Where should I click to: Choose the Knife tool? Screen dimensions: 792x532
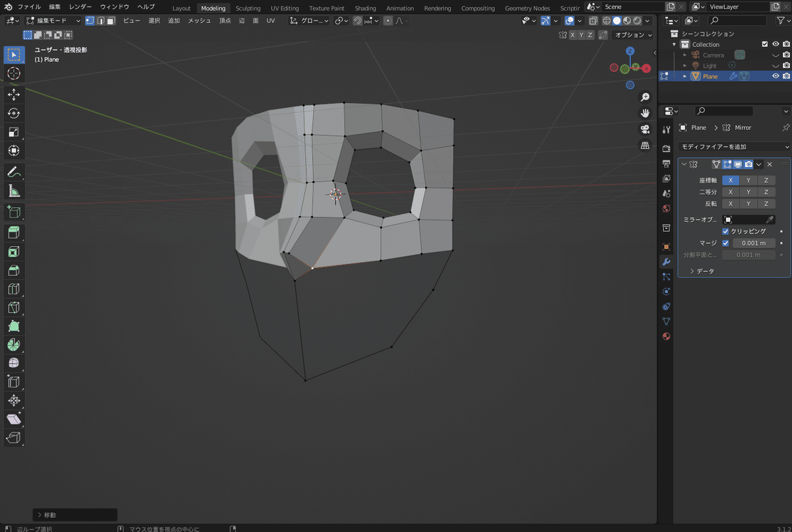click(14, 307)
